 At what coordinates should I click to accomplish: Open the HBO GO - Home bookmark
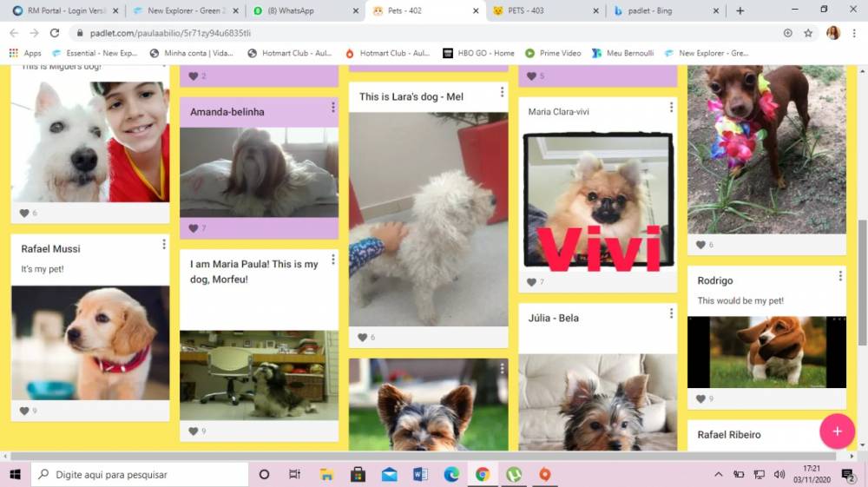pyautogui.click(x=478, y=53)
